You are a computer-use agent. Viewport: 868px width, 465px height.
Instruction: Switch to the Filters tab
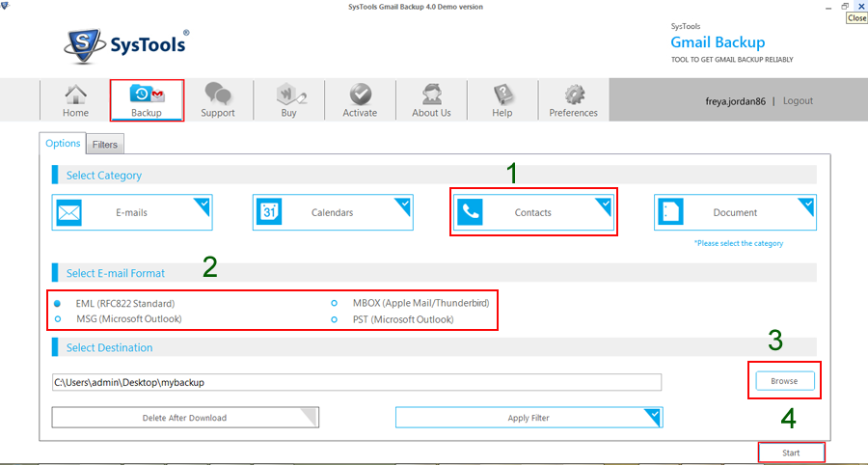[104, 145]
